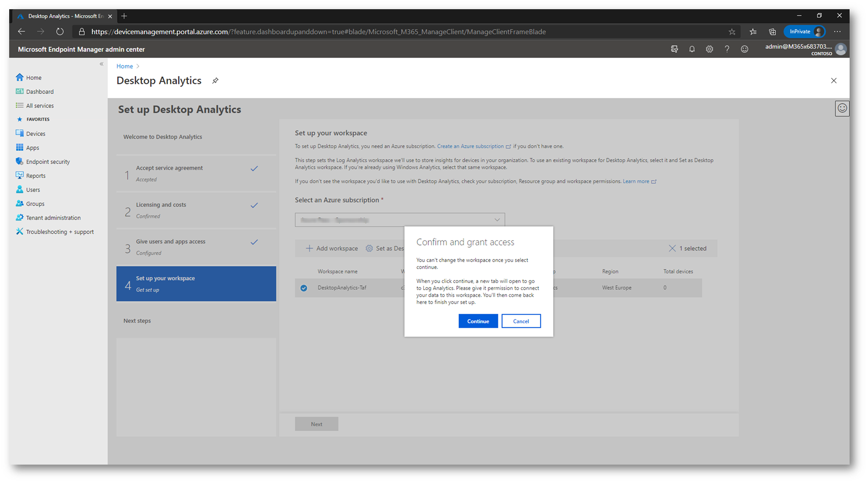Close the Desktop Analytics browser tab

(110, 16)
